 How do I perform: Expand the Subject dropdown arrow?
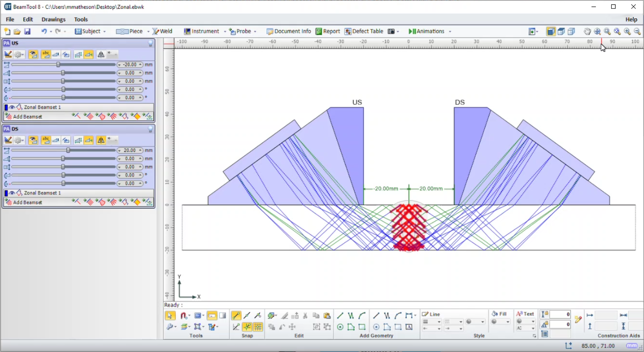click(104, 32)
